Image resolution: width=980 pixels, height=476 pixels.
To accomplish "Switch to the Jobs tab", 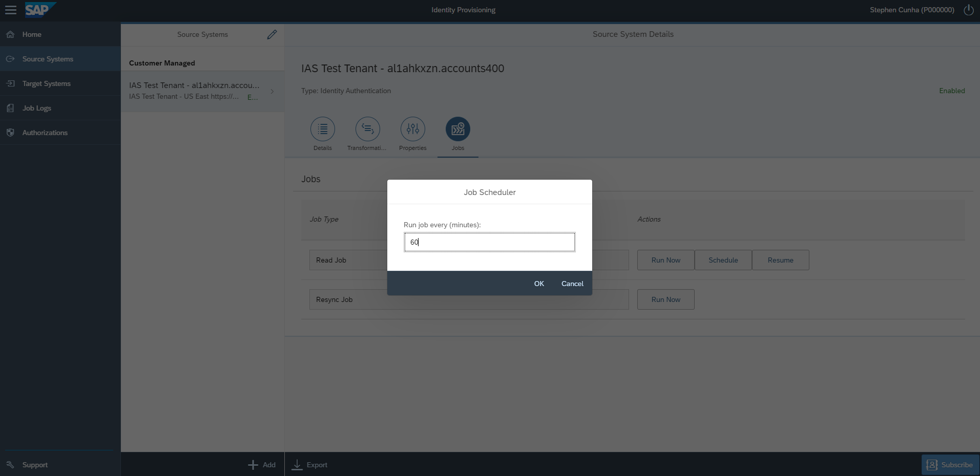I will 458,135.
